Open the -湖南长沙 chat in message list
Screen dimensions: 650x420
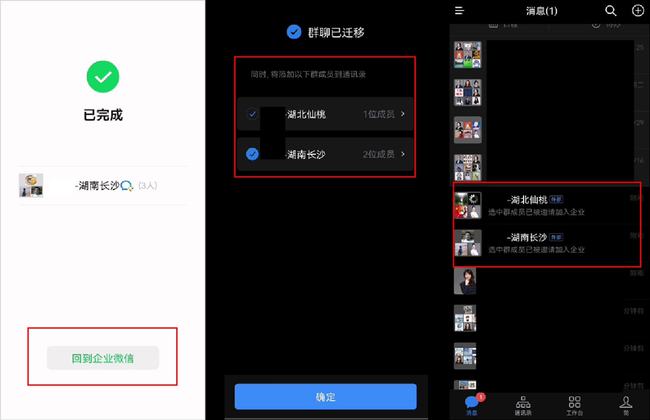[548, 243]
